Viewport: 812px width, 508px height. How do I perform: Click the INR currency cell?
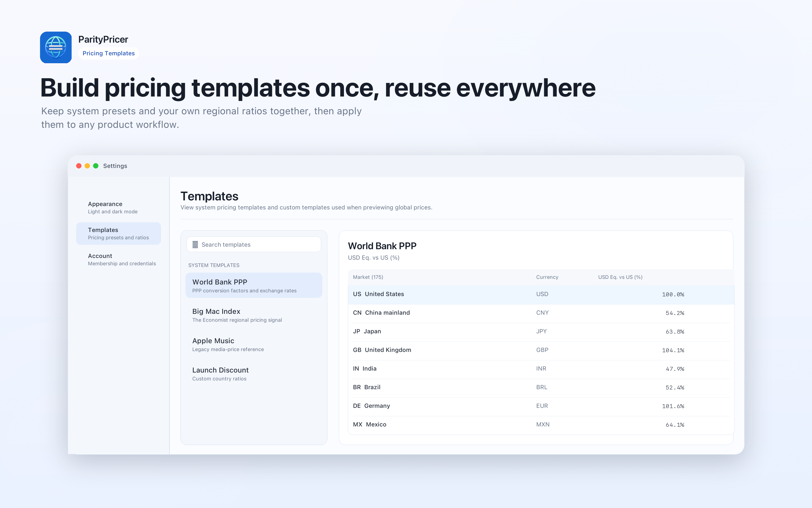click(x=541, y=369)
